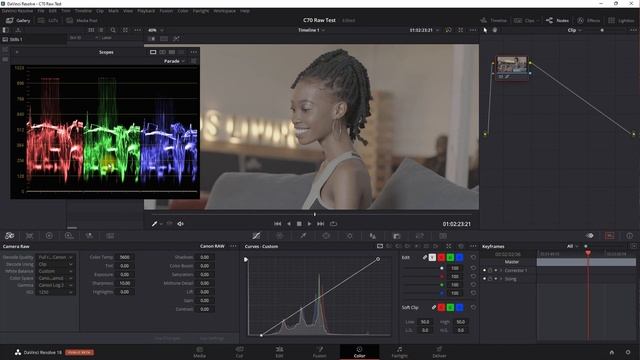Open the Camera Raw palette icon
Viewport: 640px width, 360px height.
[10, 236]
